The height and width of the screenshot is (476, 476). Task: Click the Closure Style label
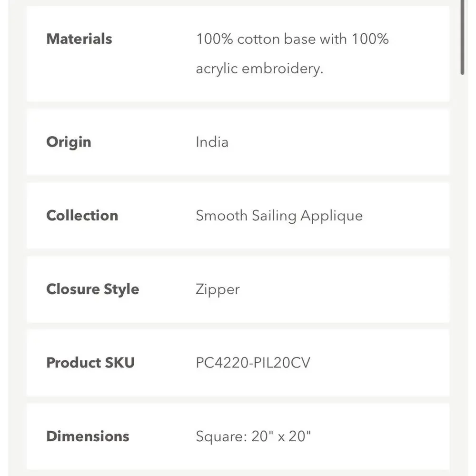pos(93,289)
